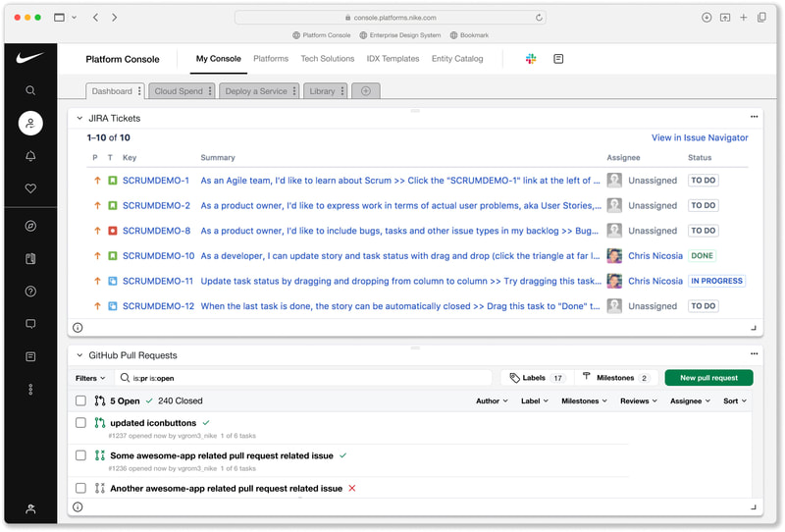
Task: Open search from the sidebar magnifier icon
Action: pos(30,90)
